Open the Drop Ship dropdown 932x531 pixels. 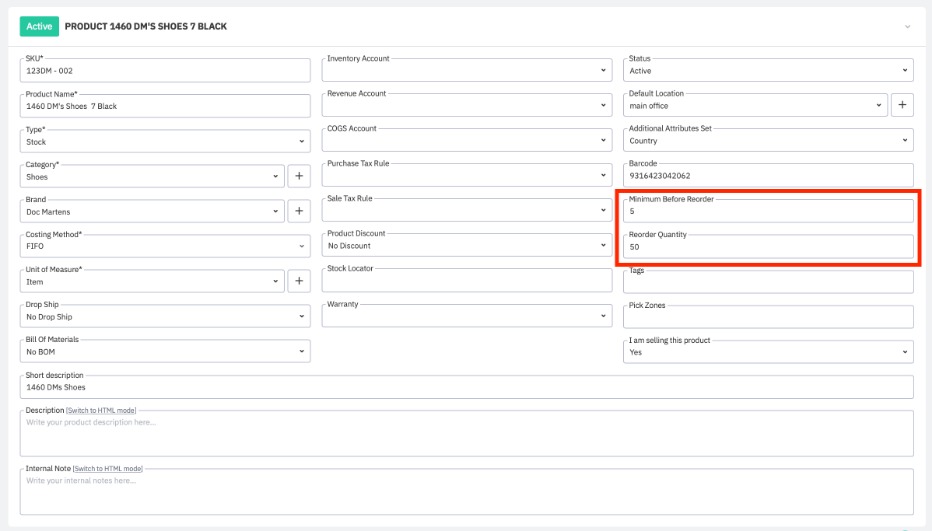(165, 317)
